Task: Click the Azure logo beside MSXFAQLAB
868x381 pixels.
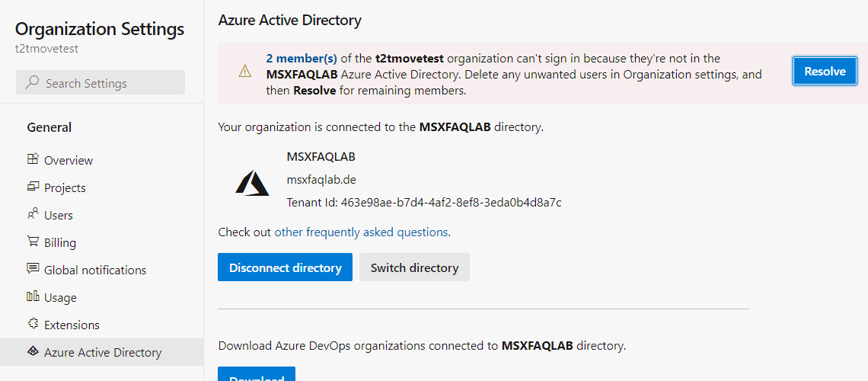Action: 252,183
